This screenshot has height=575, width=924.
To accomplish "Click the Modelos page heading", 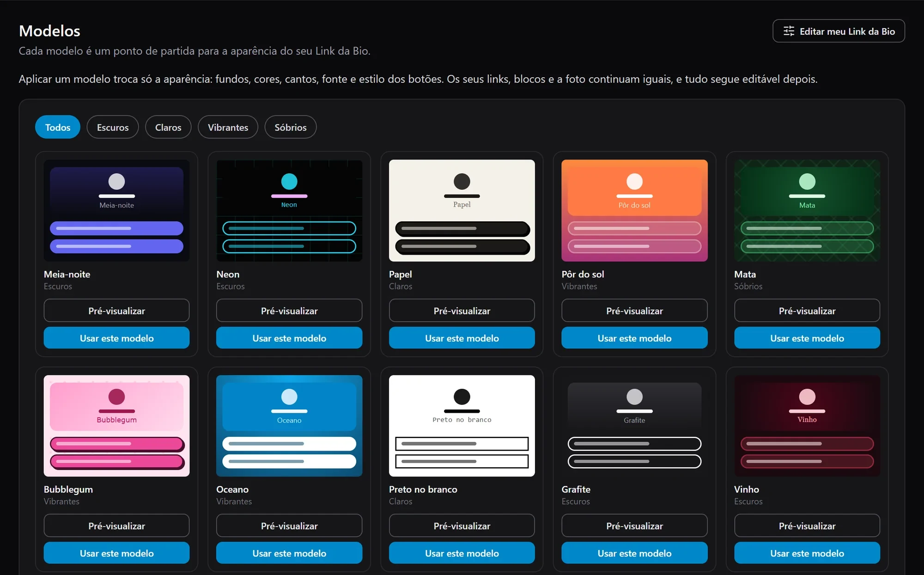I will (x=49, y=31).
